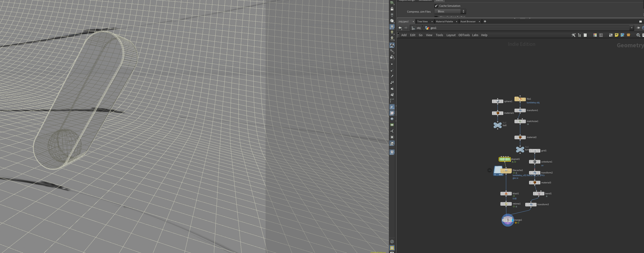The width and height of the screenshot is (644, 253).
Task: Open the Edit menu
Action: tap(413, 35)
